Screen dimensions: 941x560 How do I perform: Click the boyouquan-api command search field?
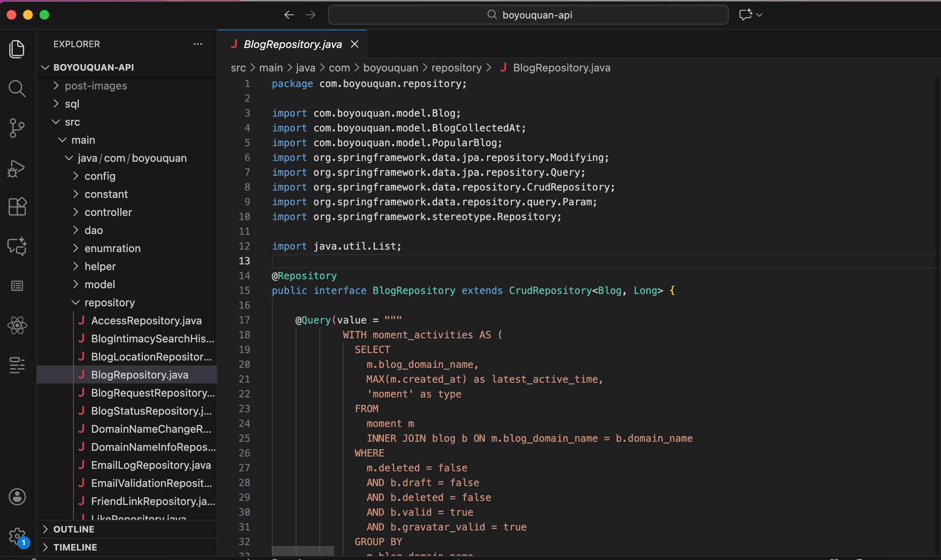(x=528, y=15)
